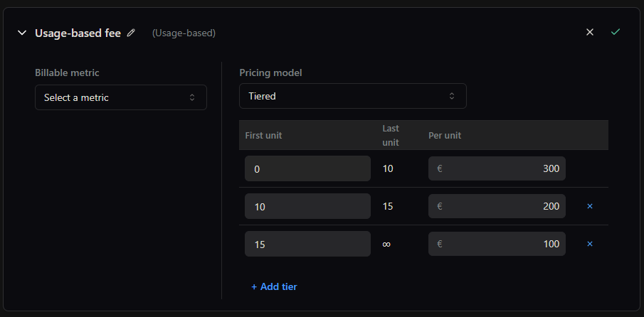Screen dimensions: 644x317
Task: Click the infinity last unit symbol
Action: [386, 244]
